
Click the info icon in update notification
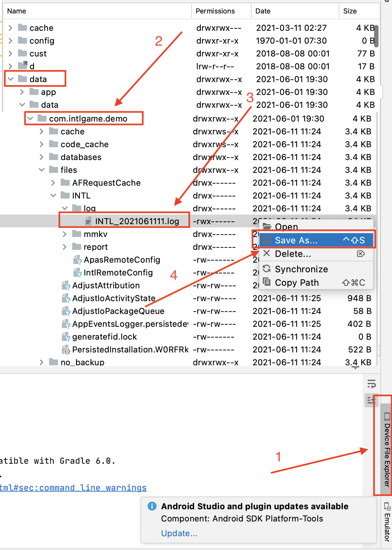point(152,506)
